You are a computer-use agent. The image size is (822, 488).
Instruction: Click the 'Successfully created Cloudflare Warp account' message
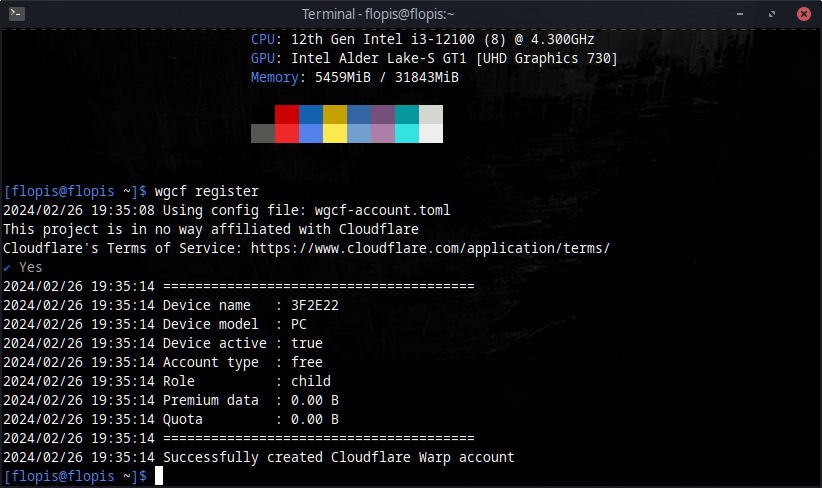click(338, 457)
